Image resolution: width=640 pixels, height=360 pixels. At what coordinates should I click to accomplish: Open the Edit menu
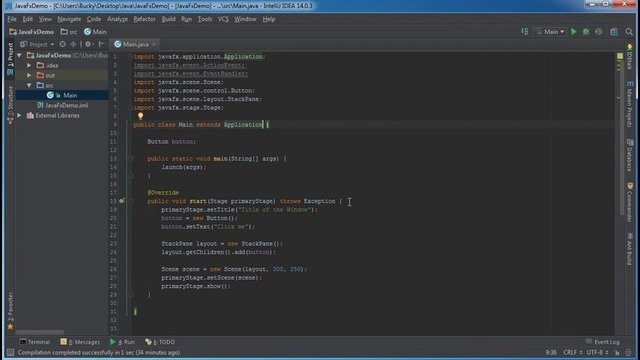pos(27,19)
